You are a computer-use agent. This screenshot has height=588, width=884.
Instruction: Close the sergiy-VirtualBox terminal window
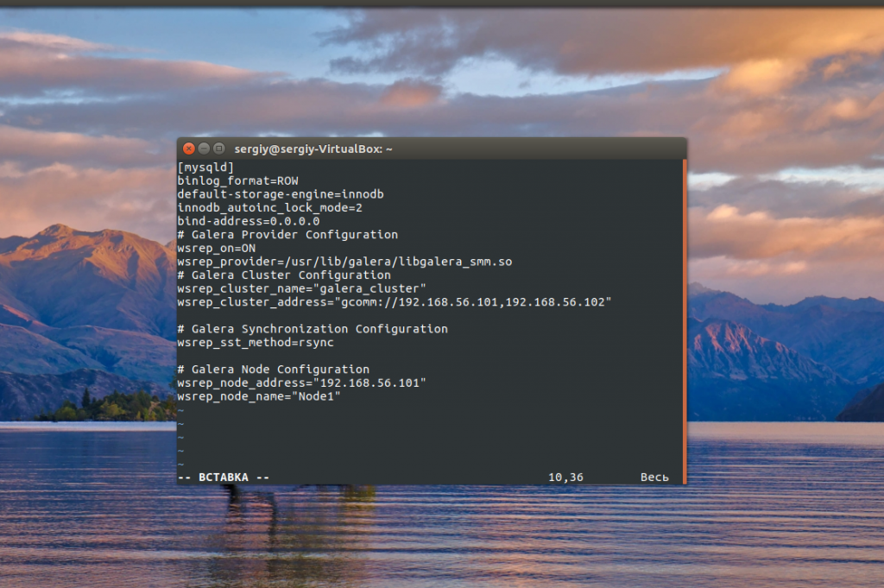(189, 149)
